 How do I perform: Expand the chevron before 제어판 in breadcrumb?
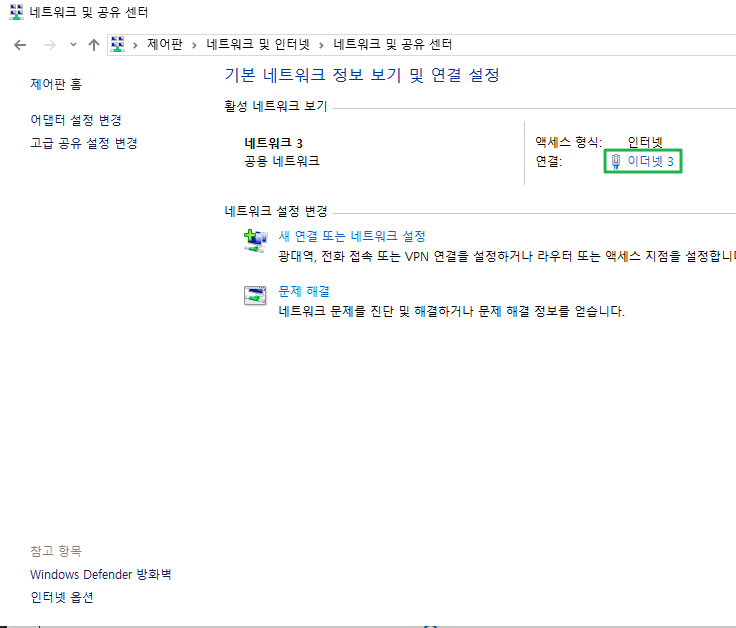(x=135, y=45)
